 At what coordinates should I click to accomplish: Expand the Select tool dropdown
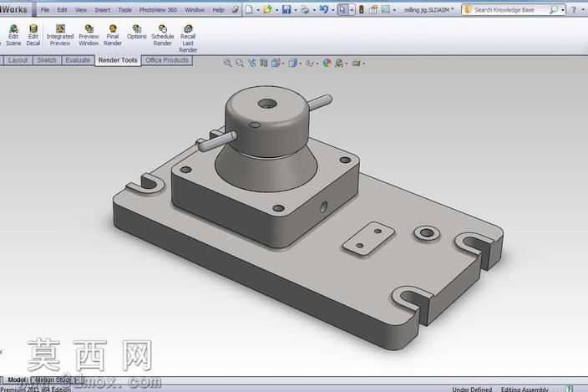(x=352, y=10)
